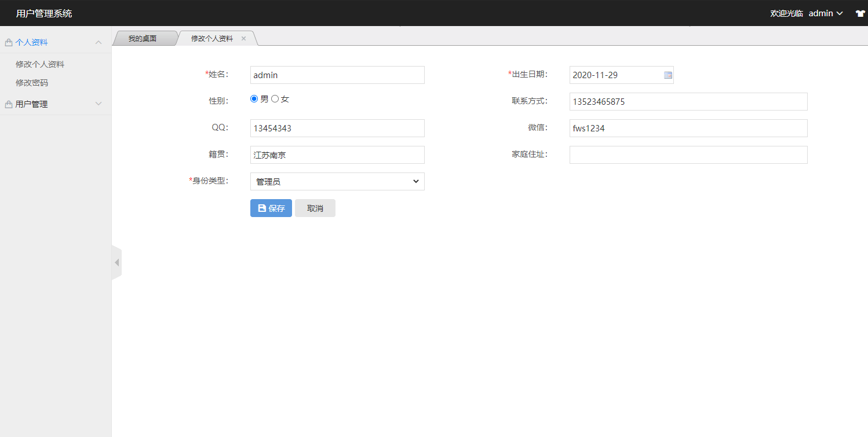The width and height of the screenshot is (868, 437).
Task: Collapse the sidebar with the left arrow handle
Action: coord(116,263)
